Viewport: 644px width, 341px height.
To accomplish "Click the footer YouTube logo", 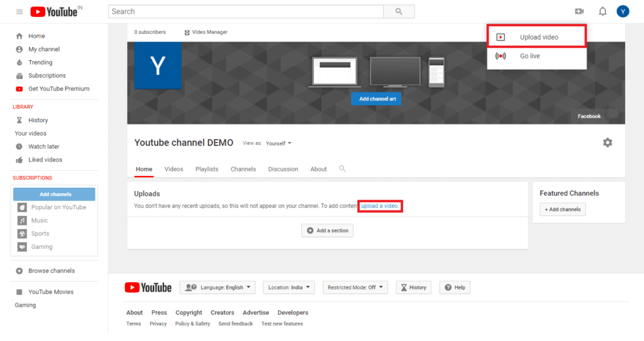I will (x=148, y=287).
